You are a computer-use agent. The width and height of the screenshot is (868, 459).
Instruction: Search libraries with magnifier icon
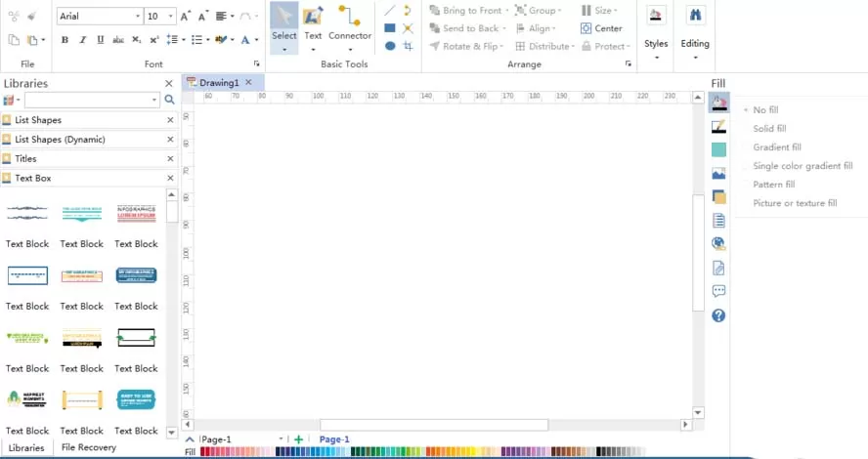click(x=169, y=100)
